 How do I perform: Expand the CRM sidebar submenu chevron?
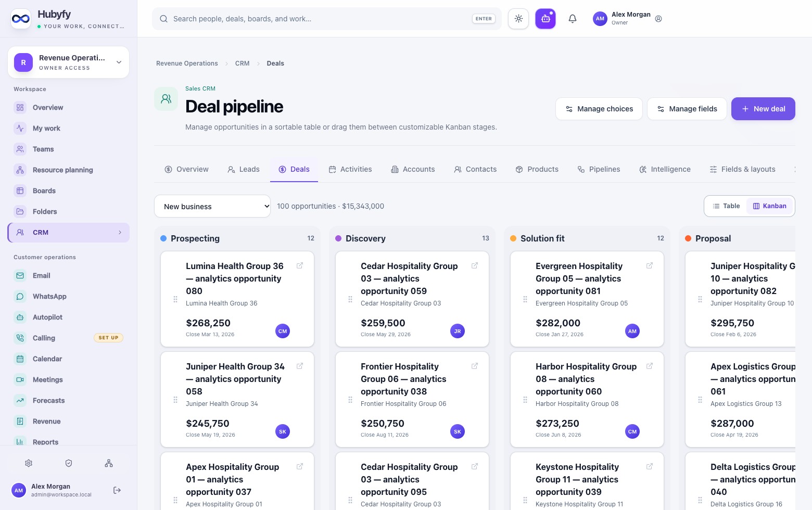(x=120, y=233)
